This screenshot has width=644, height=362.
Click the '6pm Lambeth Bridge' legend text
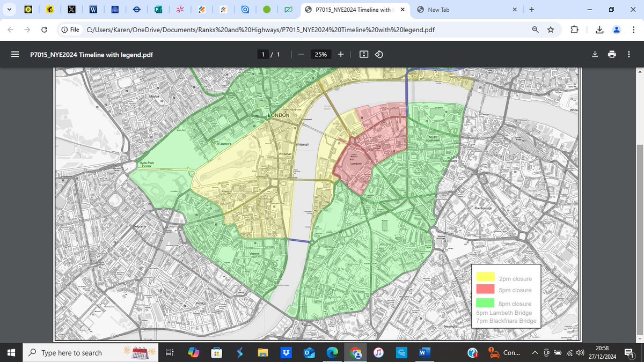point(503,313)
